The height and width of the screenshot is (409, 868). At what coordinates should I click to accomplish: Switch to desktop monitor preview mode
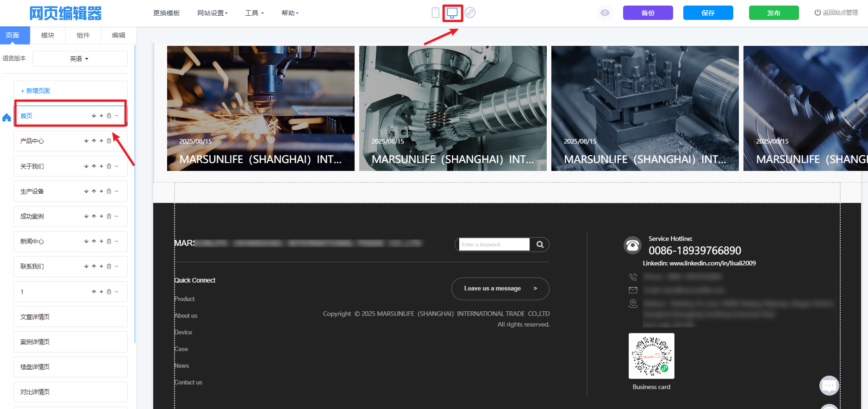[x=452, y=13]
